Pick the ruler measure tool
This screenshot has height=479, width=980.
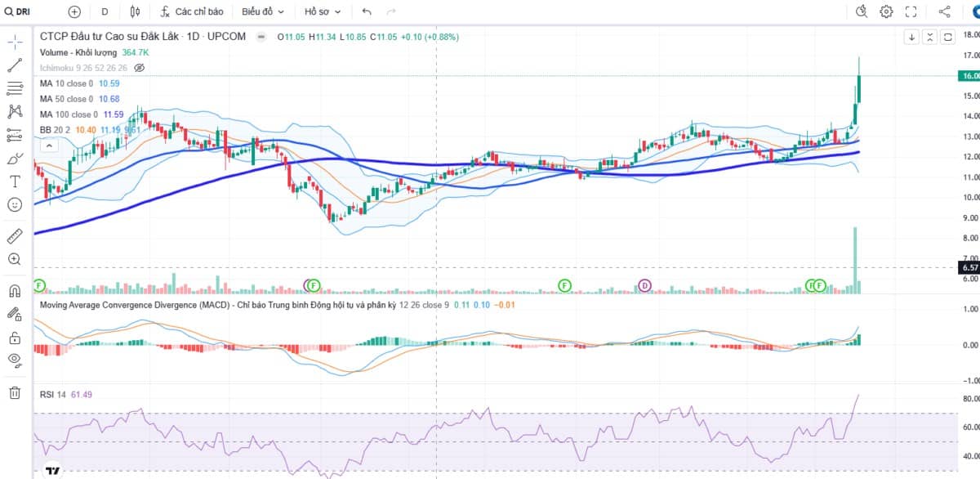pos(14,236)
